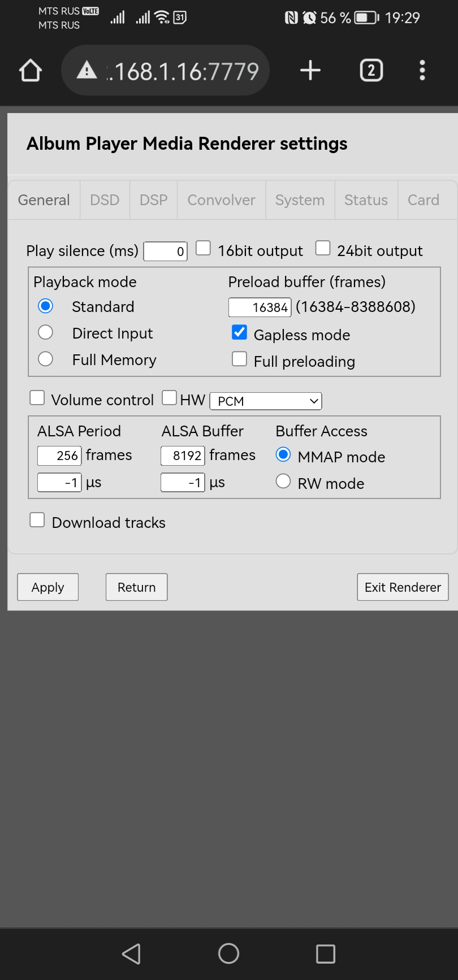458x980 pixels.
Task: Click the Apply button
Action: coord(48,587)
